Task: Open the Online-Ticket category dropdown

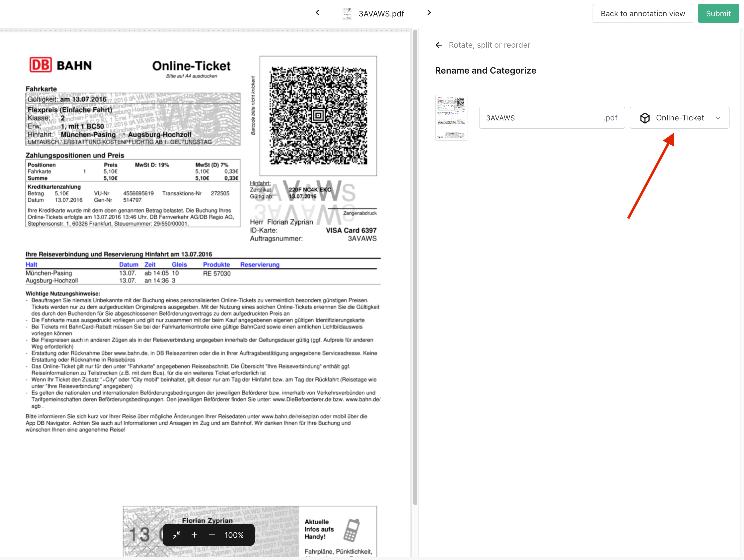Action: (679, 118)
